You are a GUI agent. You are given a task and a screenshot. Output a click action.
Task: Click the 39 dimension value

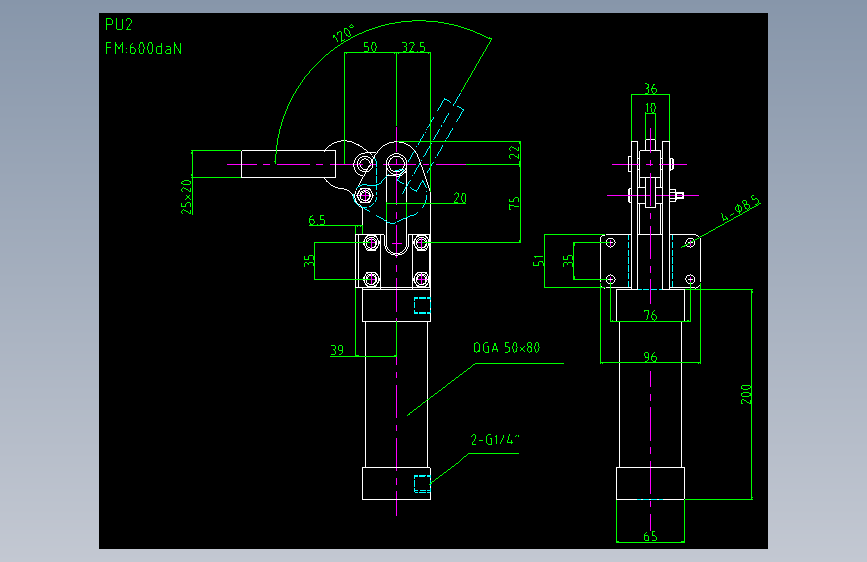pyautogui.click(x=337, y=350)
